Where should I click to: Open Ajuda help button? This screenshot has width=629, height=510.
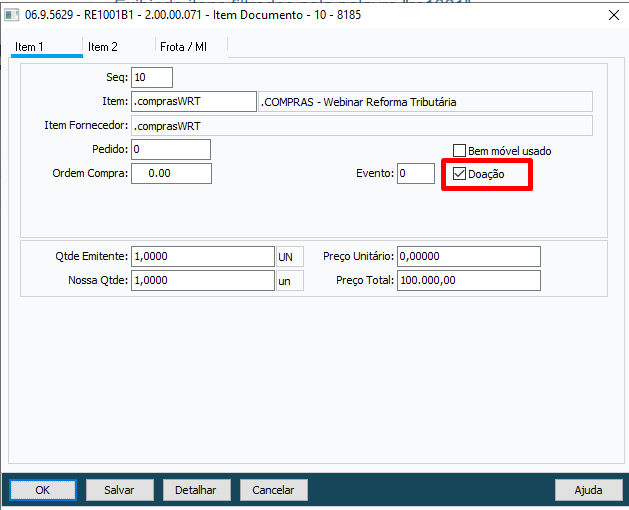click(588, 490)
